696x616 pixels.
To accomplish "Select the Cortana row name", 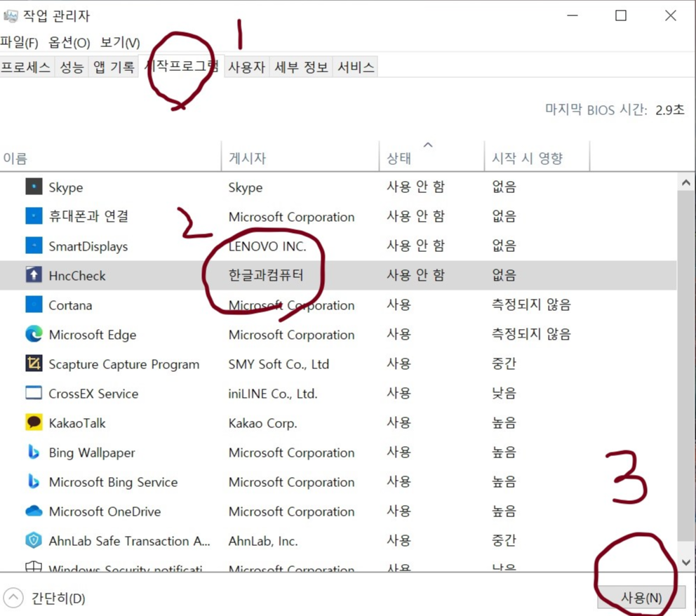I will click(x=70, y=305).
